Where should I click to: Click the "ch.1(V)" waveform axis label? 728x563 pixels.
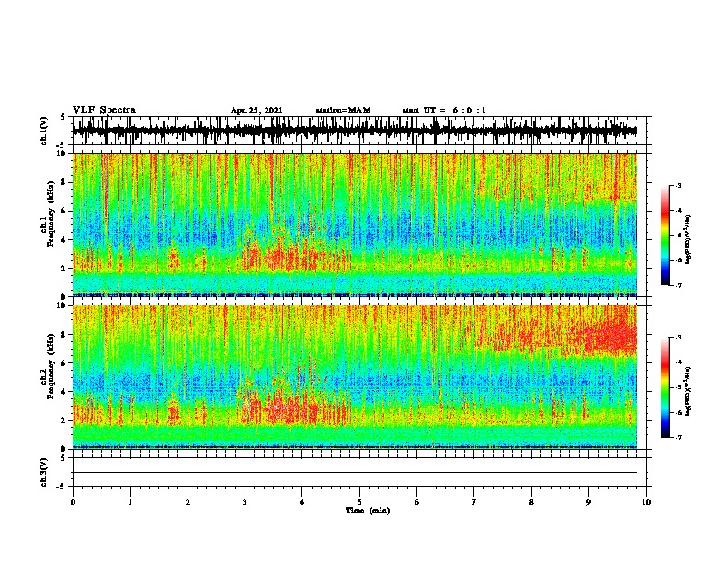point(43,131)
